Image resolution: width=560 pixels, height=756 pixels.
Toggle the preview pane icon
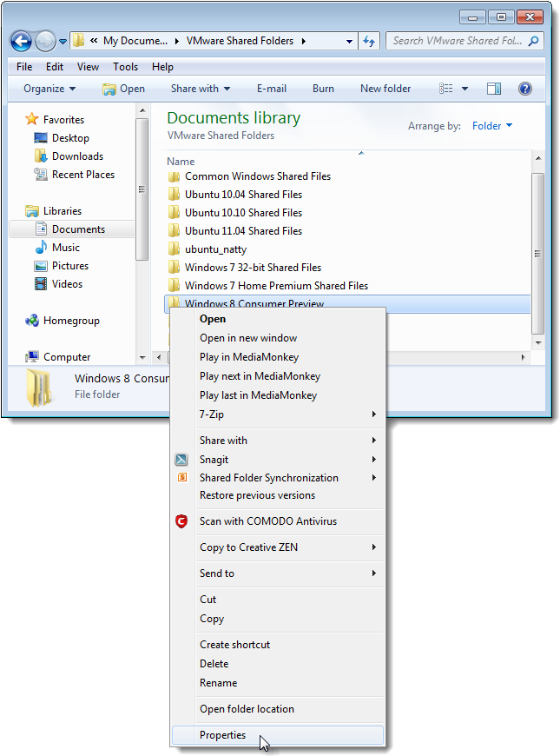493,89
